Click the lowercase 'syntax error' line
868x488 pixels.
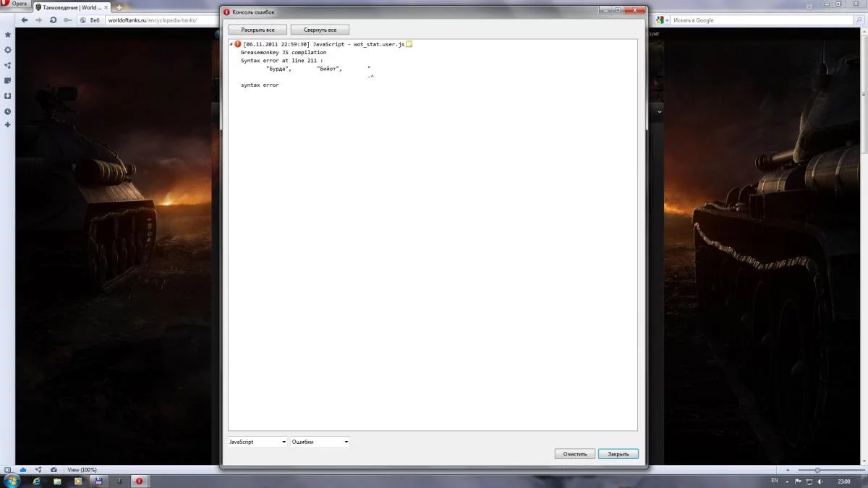pos(260,85)
